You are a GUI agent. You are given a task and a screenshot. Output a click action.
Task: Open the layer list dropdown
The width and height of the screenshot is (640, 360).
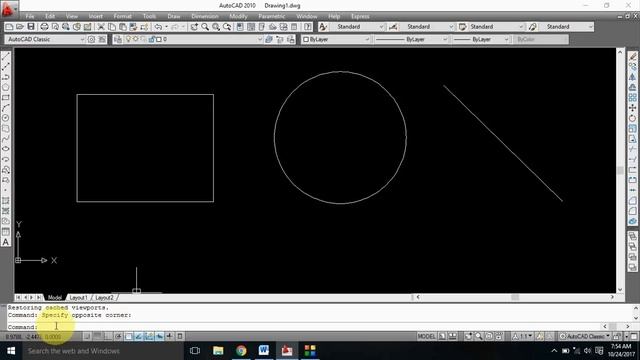point(259,39)
